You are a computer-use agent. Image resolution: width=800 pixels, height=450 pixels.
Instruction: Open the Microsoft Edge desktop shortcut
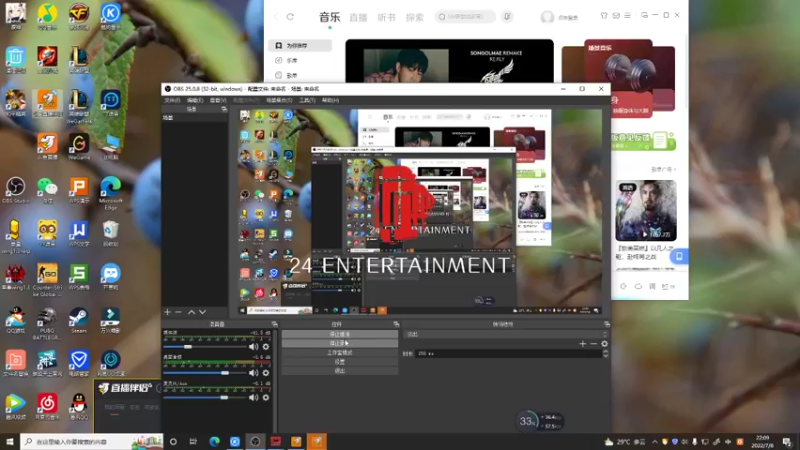(110, 192)
